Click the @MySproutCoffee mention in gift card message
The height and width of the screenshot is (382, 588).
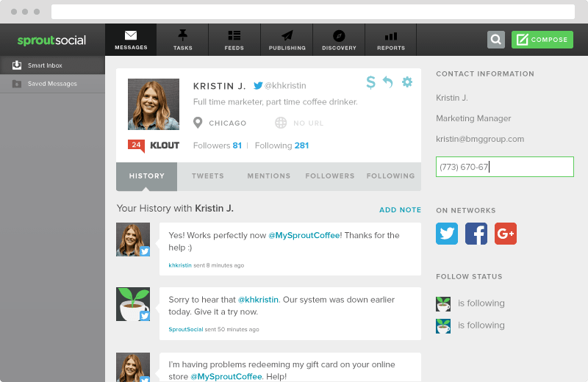226,376
